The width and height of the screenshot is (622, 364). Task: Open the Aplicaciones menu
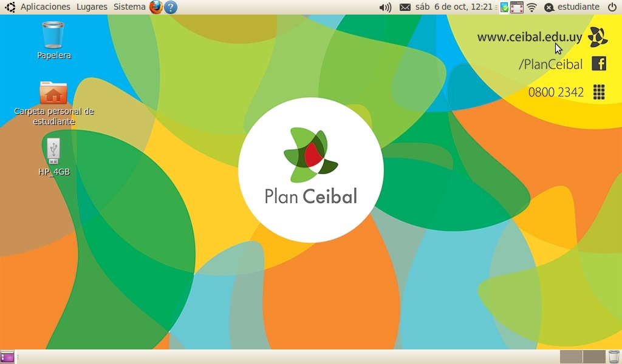pos(45,7)
